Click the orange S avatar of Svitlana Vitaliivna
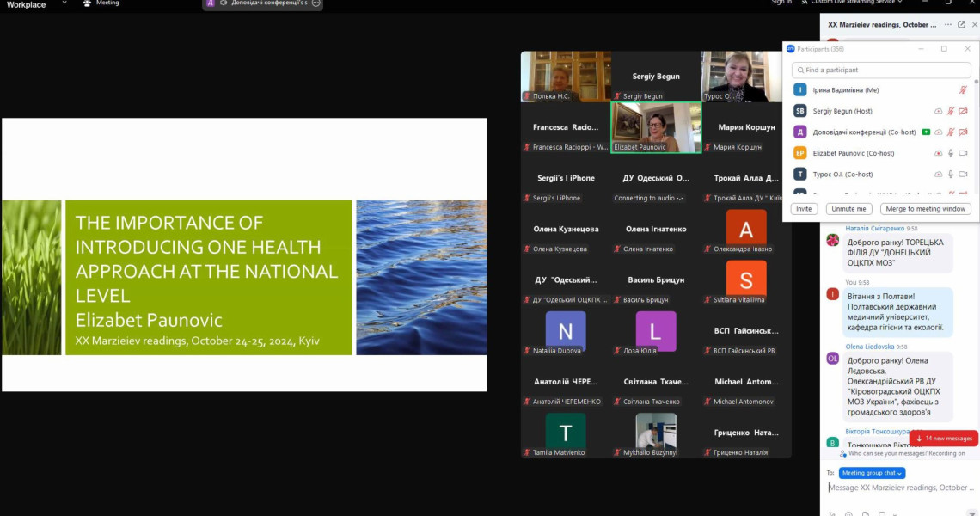 (x=746, y=279)
